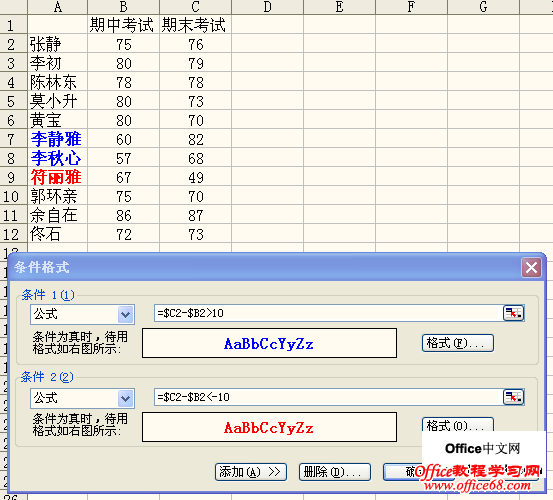The width and height of the screenshot is (553, 500).
Task: Click the final score 87 in row 11
Action: pos(195,215)
